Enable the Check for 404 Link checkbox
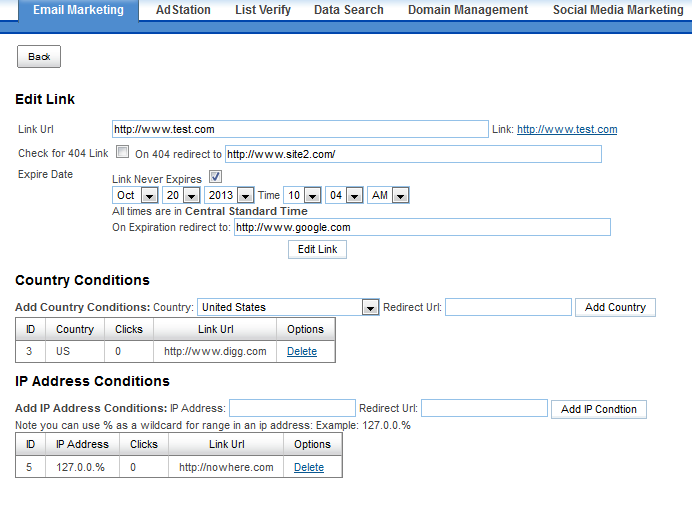The height and width of the screenshot is (511, 692). coord(122,152)
